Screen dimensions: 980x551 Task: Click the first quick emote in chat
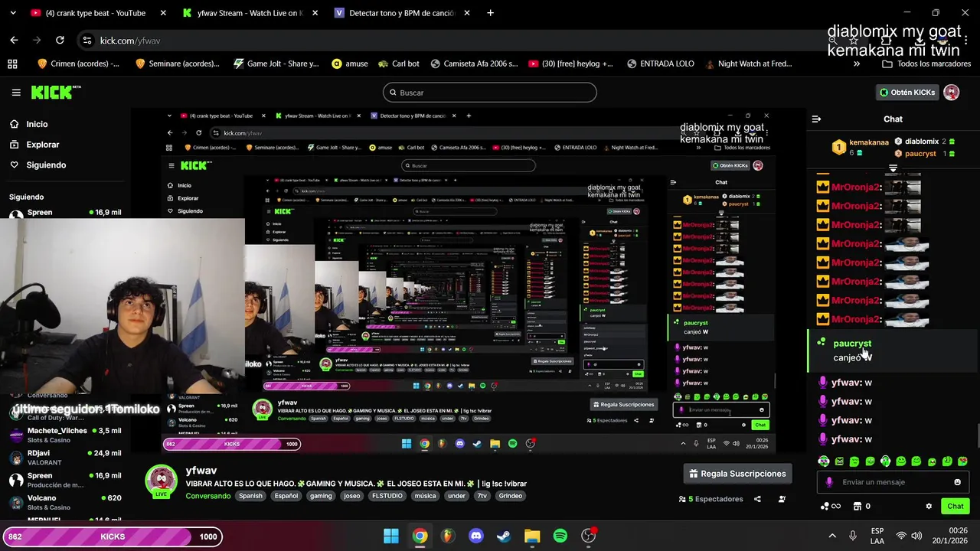[x=824, y=461]
